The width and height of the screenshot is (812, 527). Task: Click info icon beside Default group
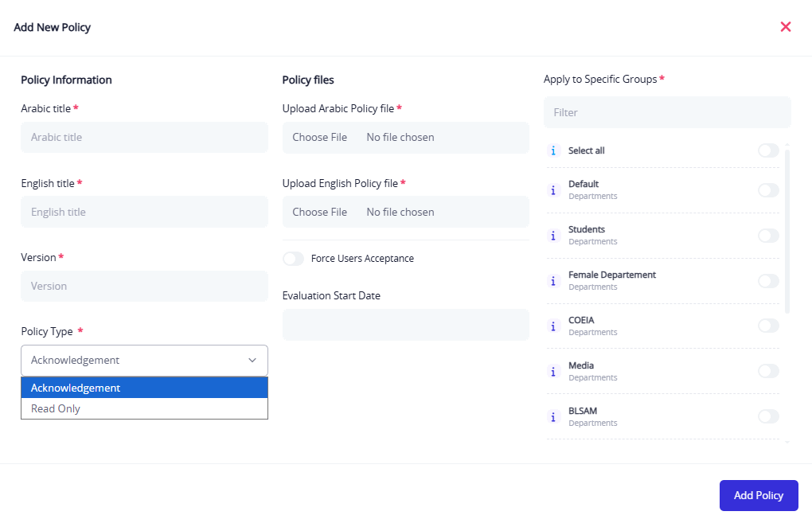pos(554,190)
